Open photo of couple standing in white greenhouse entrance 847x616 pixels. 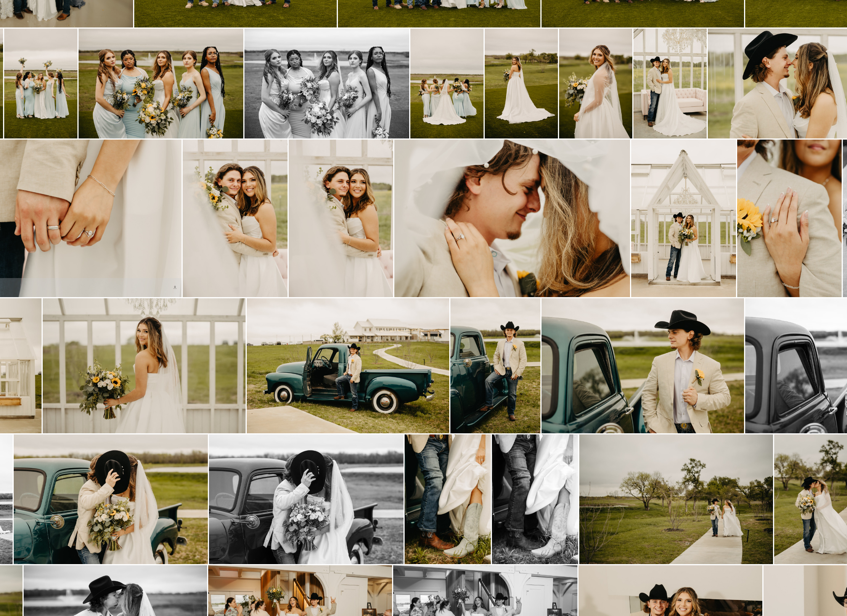pyautogui.click(x=683, y=218)
